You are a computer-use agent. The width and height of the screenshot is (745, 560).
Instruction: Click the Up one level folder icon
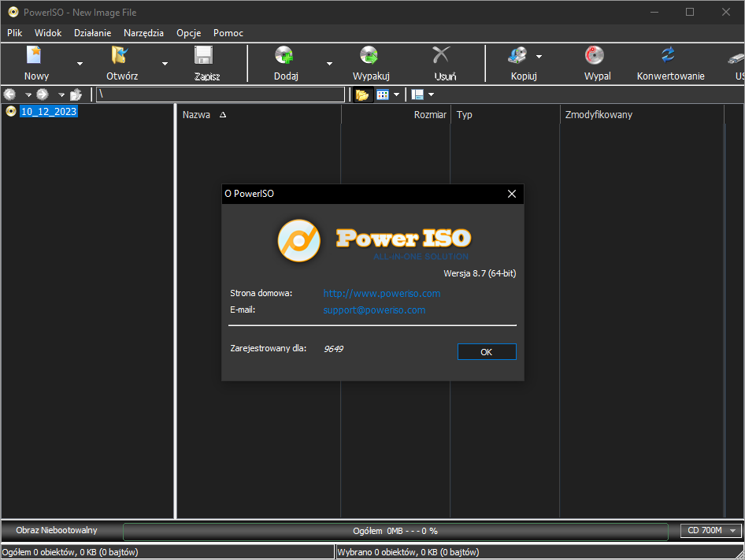coord(76,95)
